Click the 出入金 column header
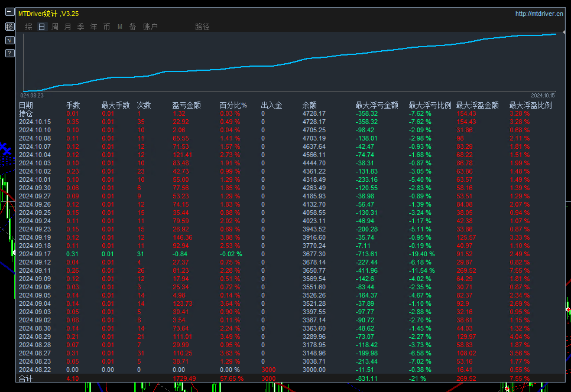The image size is (571, 392). pos(272,106)
